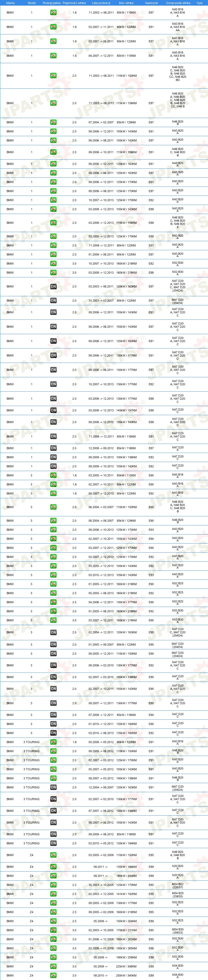Click petrol icon in Z4 E86 195kW row

[53, 948]
